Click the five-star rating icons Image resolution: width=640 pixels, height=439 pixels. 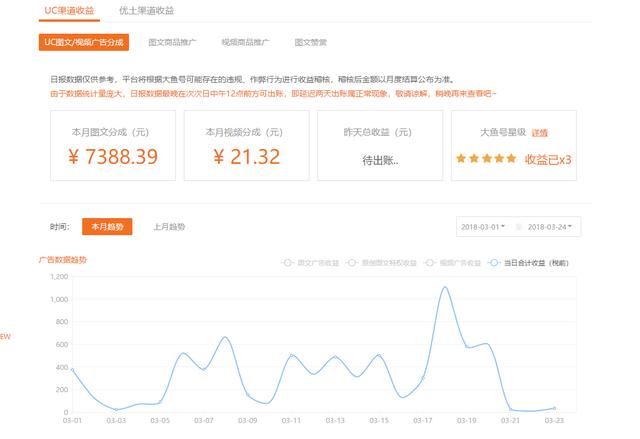[x=486, y=158]
